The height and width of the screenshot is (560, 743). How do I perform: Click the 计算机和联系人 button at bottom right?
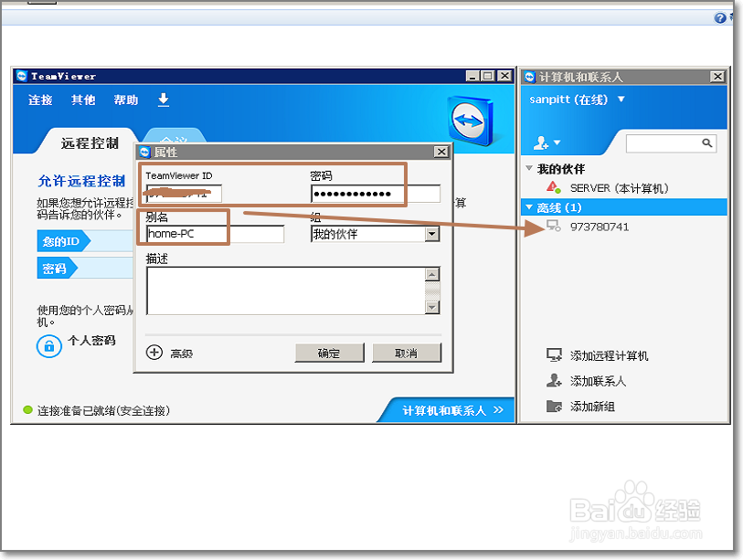(x=445, y=409)
